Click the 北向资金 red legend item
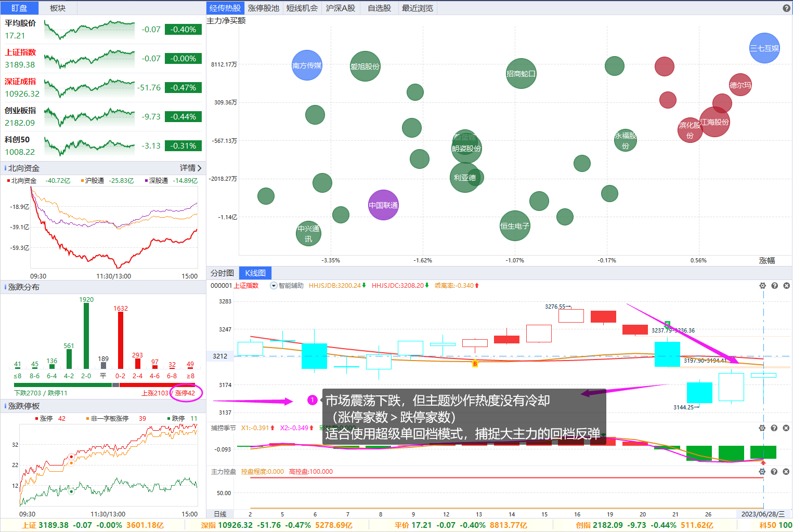This screenshot has height=532, width=793. pos(38,181)
